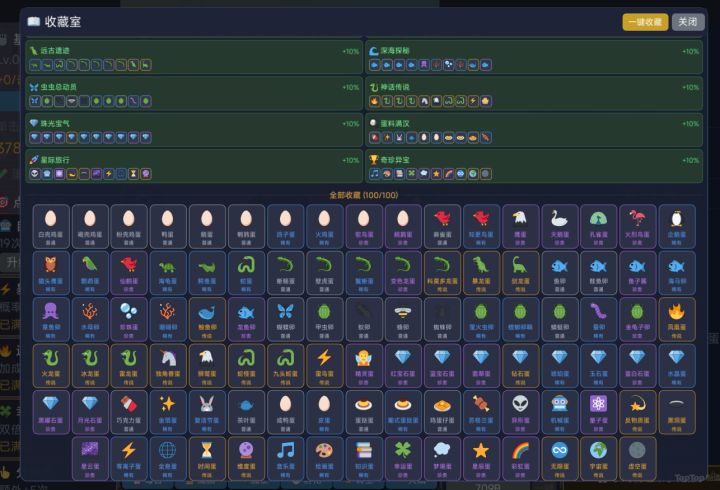Select the hourglass 时间蛋 card in grid
Screen dimensions: 720x490
tap(207, 458)
